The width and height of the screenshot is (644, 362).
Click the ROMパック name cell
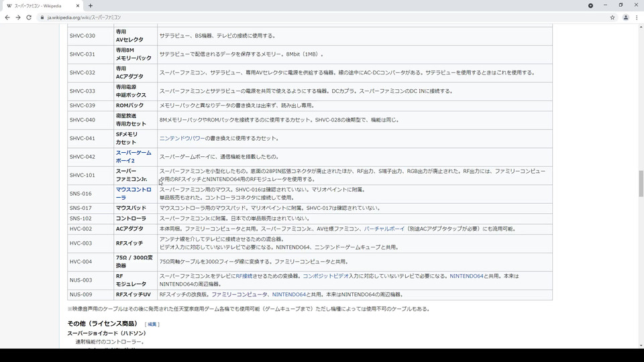(136, 105)
